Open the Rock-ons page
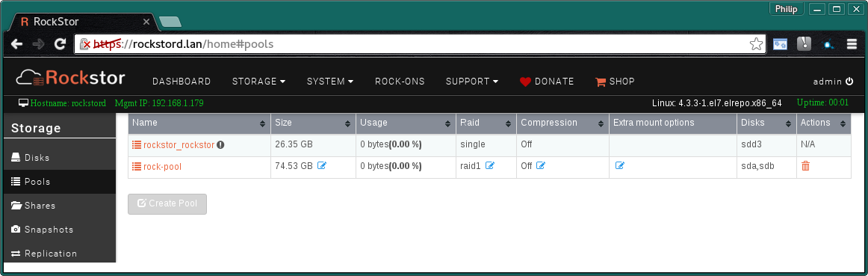Image resolution: width=868 pixels, height=276 pixels. [400, 82]
